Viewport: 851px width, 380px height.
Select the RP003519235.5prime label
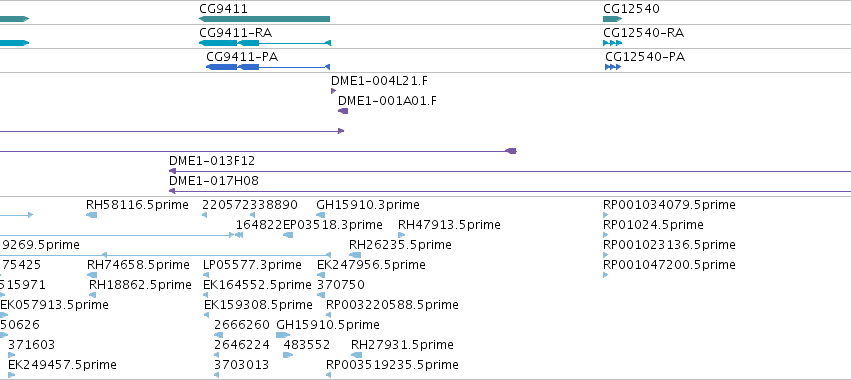pyautogui.click(x=392, y=364)
